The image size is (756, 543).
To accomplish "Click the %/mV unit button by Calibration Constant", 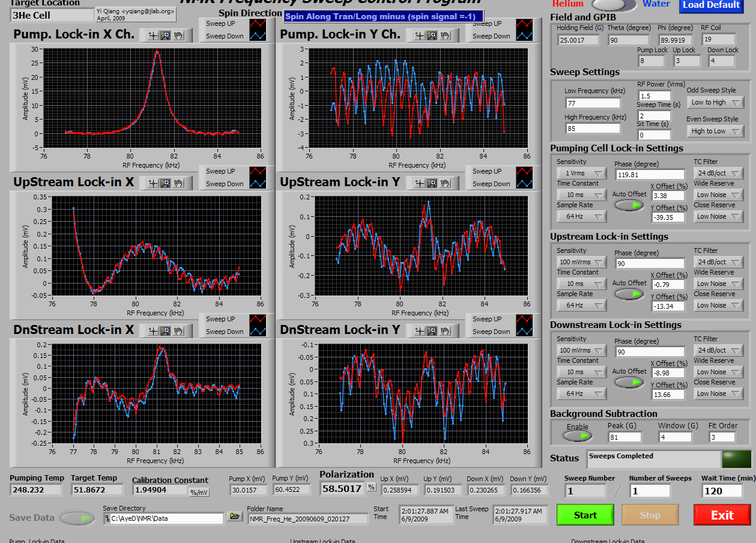I will click(198, 493).
